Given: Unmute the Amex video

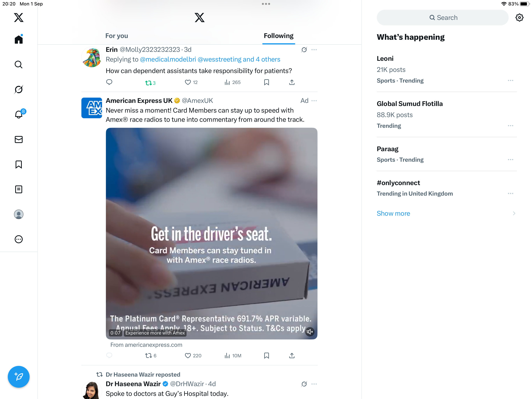Looking at the screenshot, I should point(310,332).
